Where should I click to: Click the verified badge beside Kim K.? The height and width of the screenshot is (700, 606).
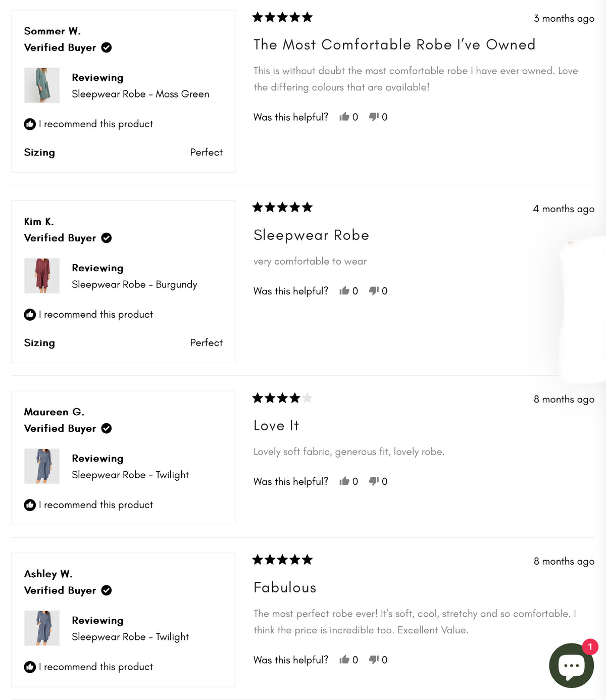[x=107, y=238]
